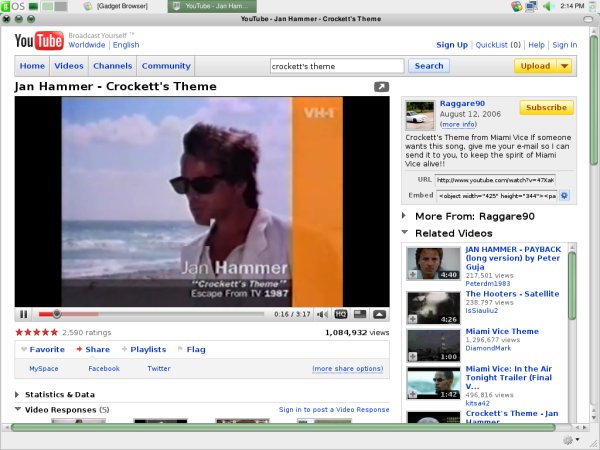Share video to MySpace

(x=44, y=368)
